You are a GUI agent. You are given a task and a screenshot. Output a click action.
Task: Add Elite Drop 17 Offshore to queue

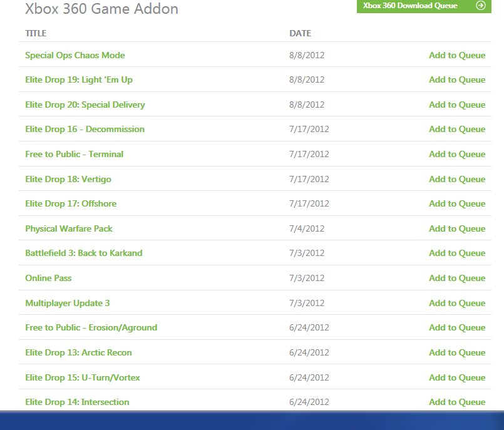click(x=457, y=204)
